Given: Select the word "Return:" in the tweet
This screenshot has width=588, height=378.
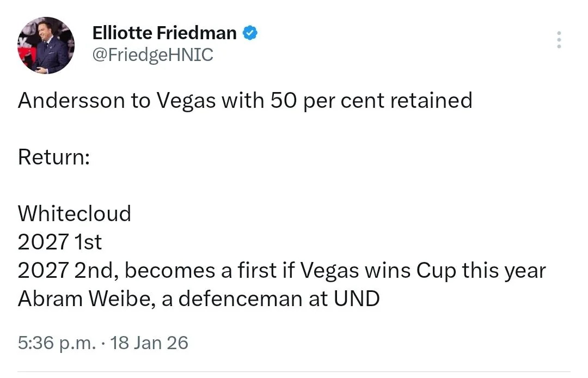Looking at the screenshot, I should (54, 157).
